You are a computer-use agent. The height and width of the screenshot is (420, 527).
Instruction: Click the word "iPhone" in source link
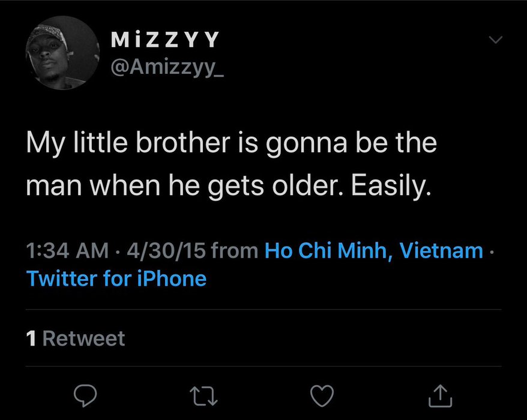173,278
